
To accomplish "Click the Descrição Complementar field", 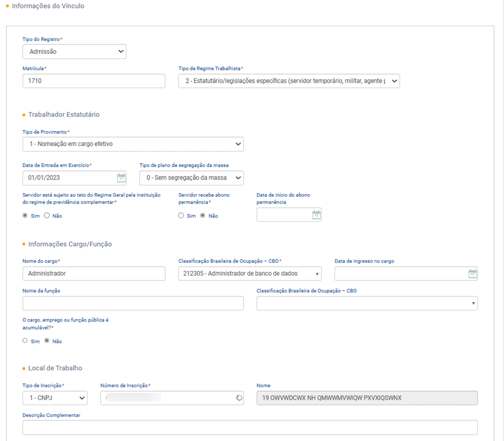I will point(250,428).
